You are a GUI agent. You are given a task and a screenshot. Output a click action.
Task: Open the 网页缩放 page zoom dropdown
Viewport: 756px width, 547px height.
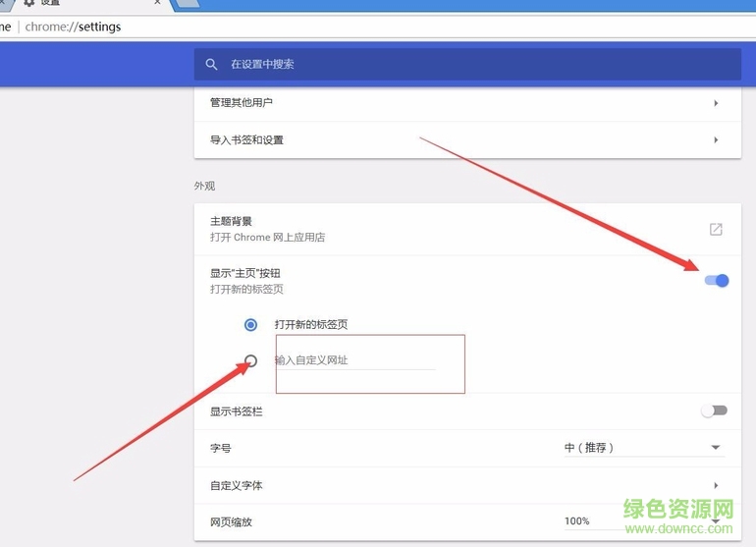coord(644,521)
